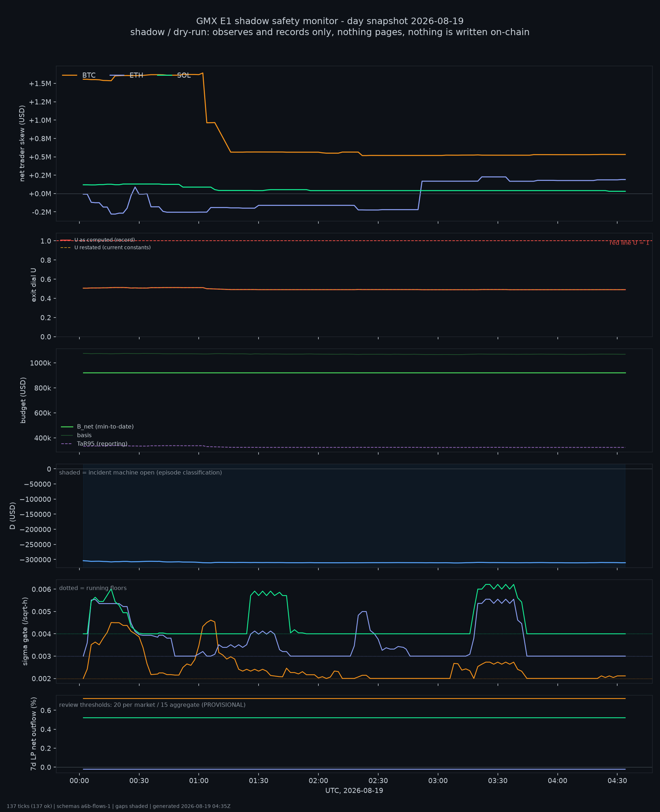Select the "+0.5M" tick label

tap(40, 157)
